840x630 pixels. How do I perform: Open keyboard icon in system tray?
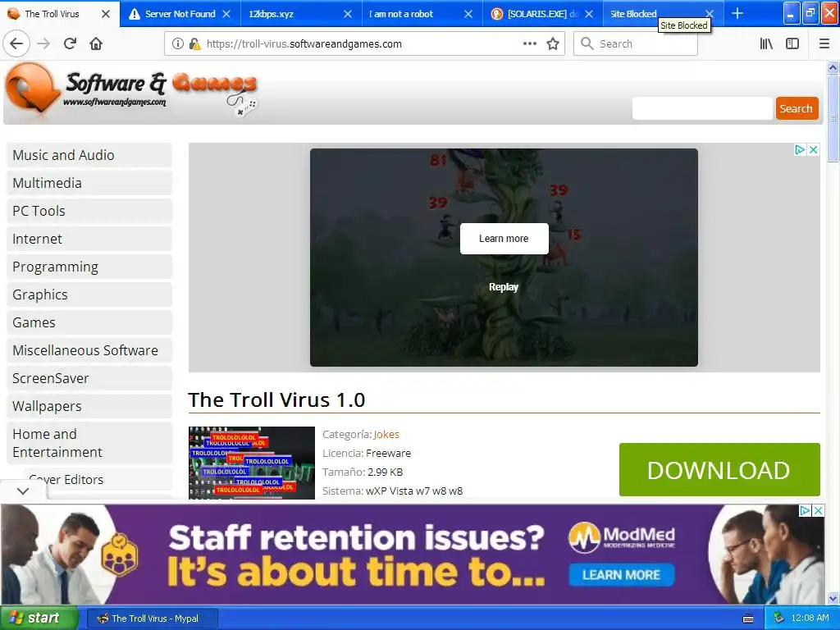[x=748, y=619]
